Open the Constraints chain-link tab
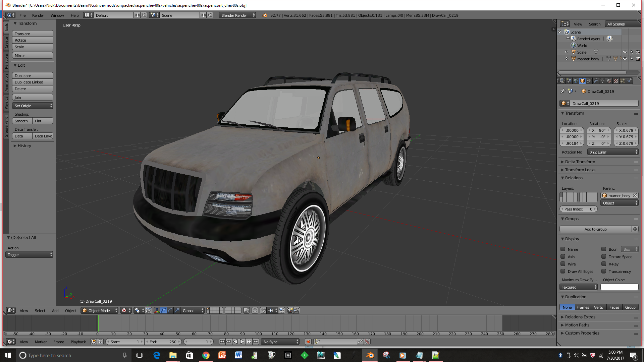Viewport: 644px width, 362px height. [589, 81]
